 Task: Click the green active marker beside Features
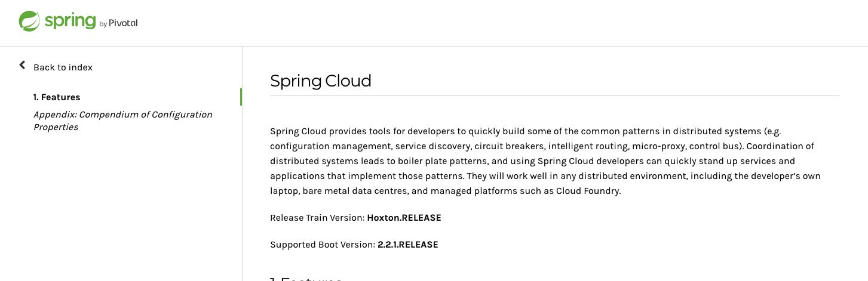241,97
